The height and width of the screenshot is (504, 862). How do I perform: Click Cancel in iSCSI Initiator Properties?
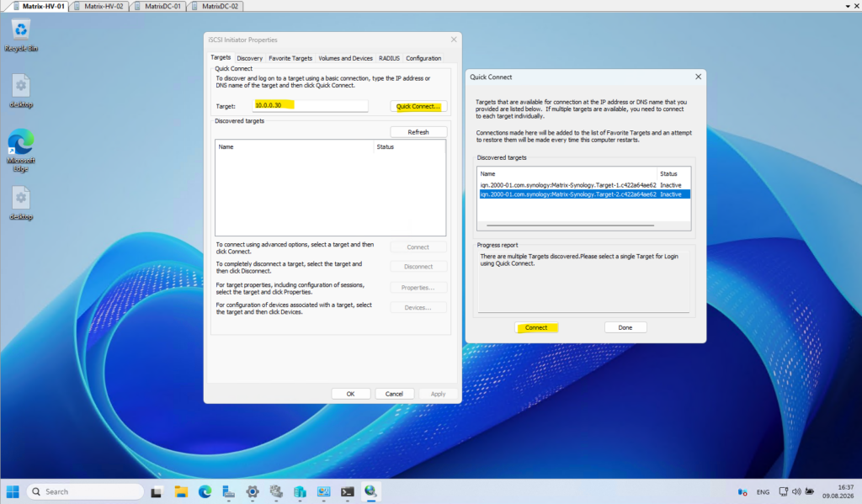394,394
